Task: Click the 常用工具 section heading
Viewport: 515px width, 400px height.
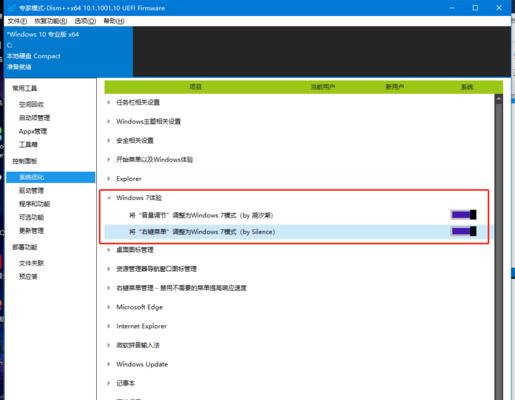Action: click(25, 88)
